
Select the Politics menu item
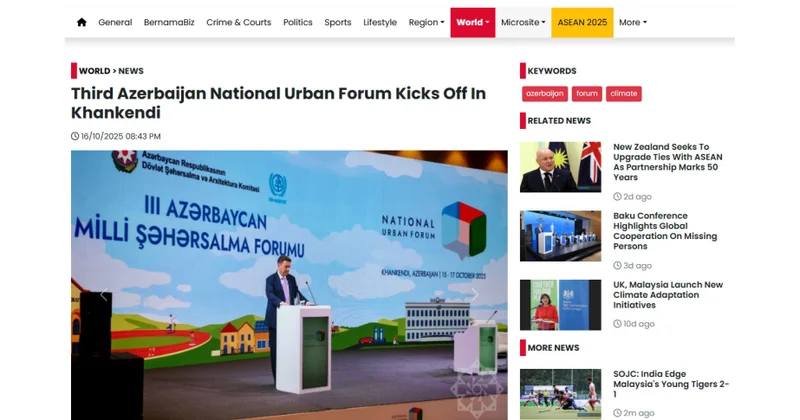(x=297, y=22)
